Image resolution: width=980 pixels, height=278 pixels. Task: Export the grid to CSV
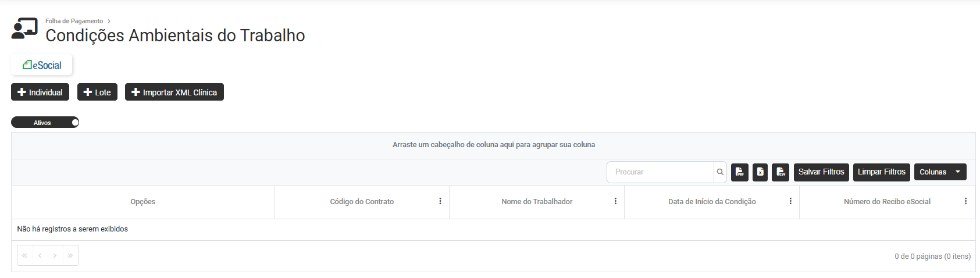pos(781,172)
